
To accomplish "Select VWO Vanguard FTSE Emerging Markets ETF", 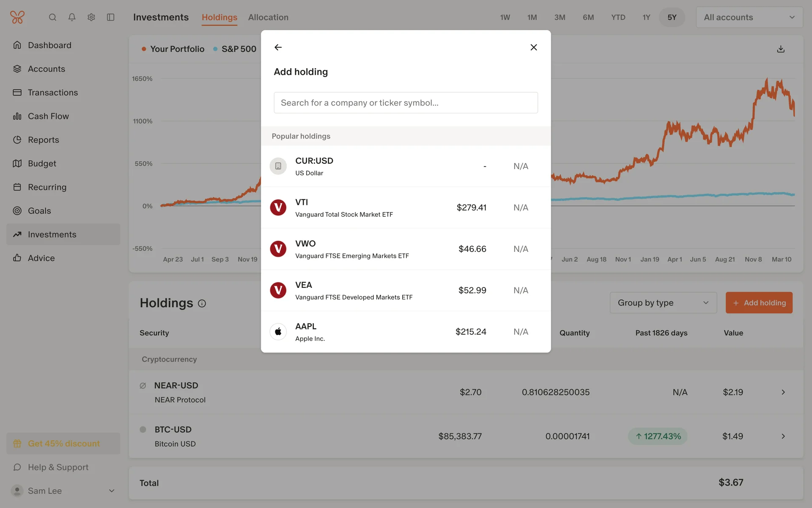I will (x=406, y=249).
